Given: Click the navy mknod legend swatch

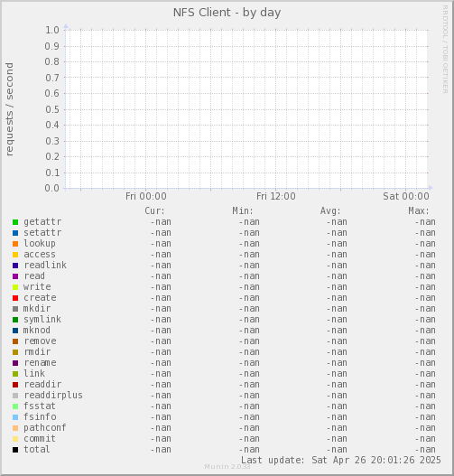Looking at the screenshot, I should point(15,331).
